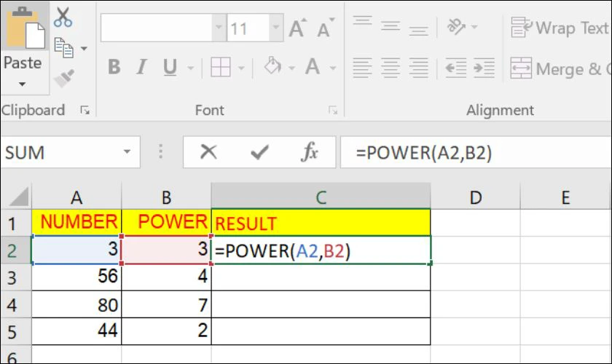612x364 pixels.
Task: Click cell B3 containing 4
Action: [x=166, y=277]
